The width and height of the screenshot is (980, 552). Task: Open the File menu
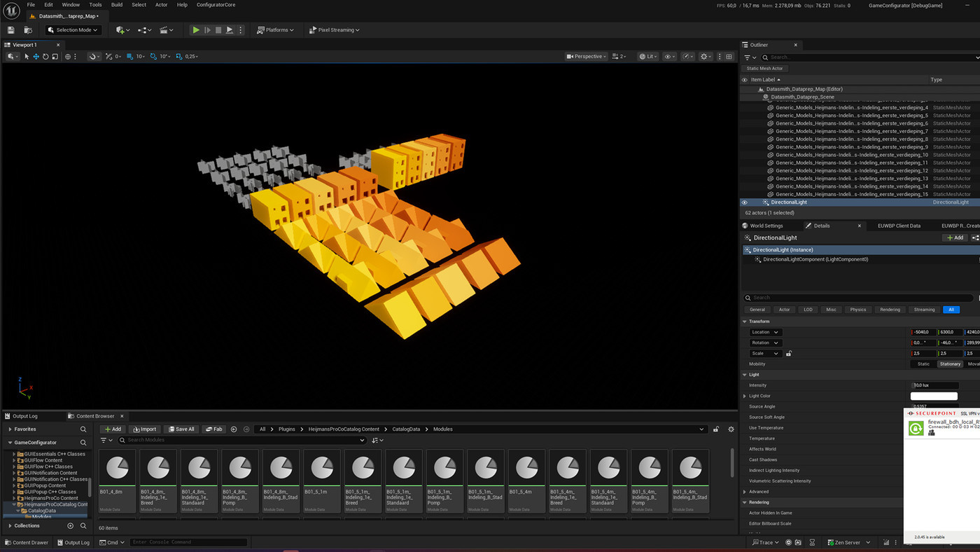point(31,5)
